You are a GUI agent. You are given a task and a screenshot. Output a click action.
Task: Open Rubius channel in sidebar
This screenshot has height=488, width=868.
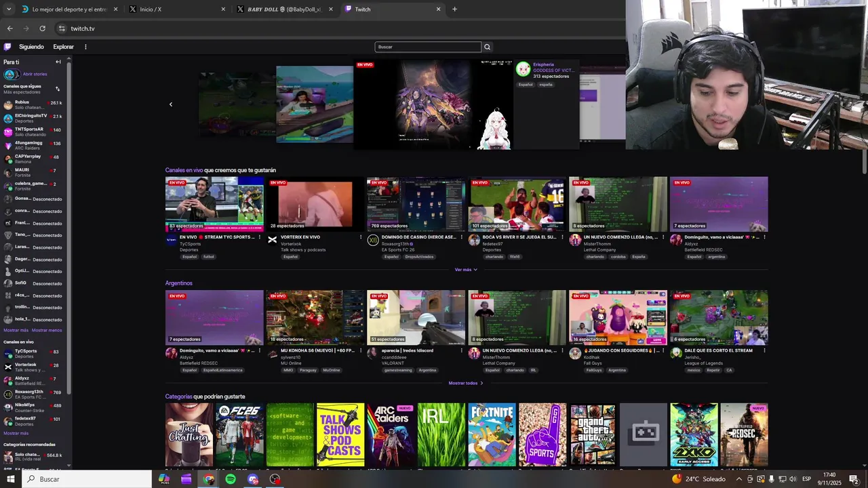(x=33, y=104)
